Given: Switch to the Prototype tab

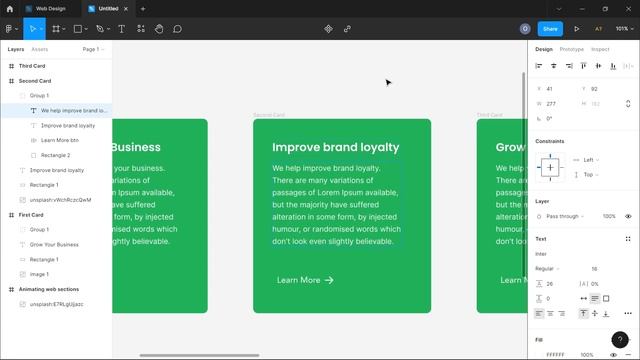Looking at the screenshot, I should (x=571, y=49).
